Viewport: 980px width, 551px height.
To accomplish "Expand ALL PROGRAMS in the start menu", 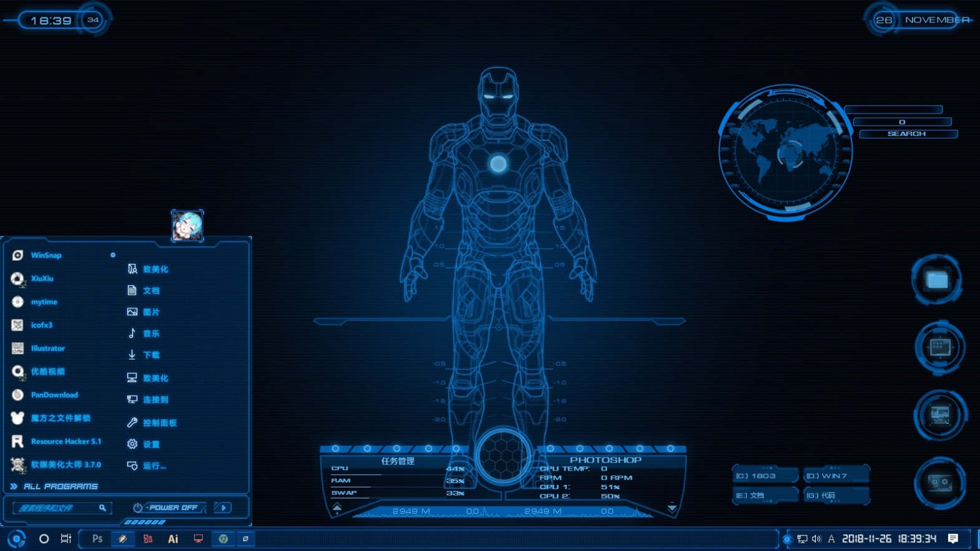I will click(x=60, y=486).
